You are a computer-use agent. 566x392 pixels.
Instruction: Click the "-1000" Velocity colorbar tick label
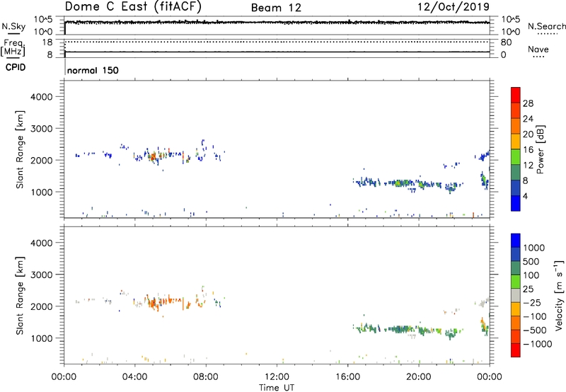coord(537,344)
